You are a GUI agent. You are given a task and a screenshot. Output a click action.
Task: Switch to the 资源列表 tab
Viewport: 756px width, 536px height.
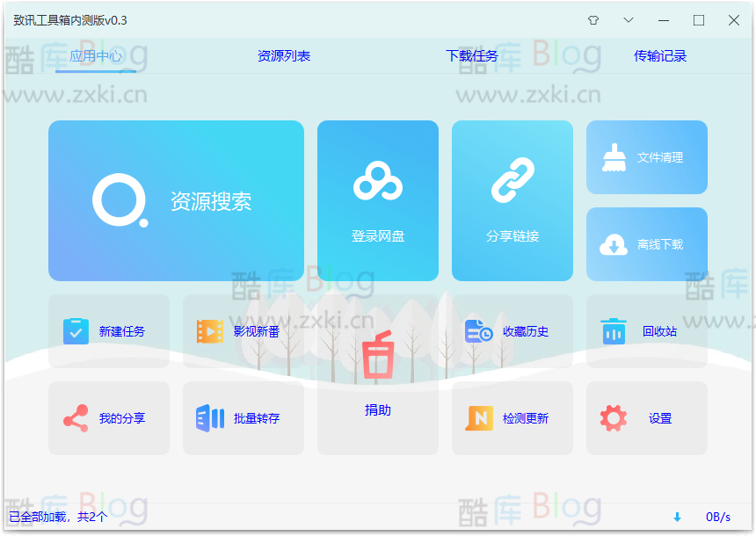283,54
